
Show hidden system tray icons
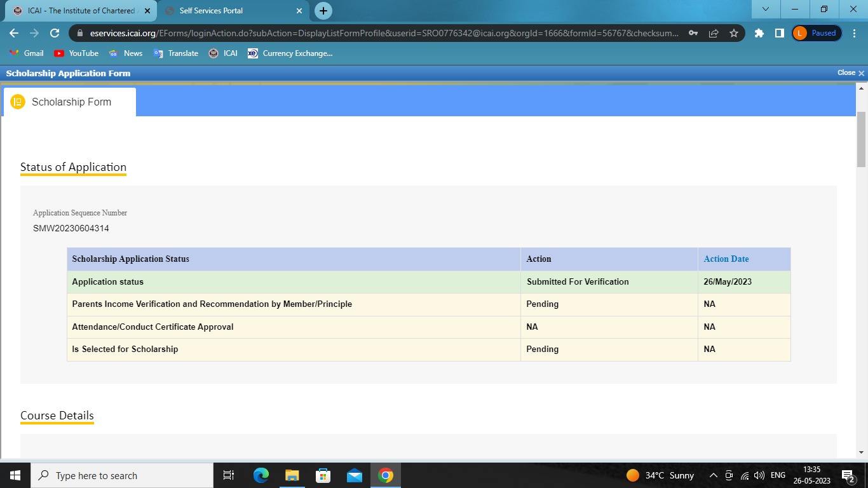click(713, 475)
